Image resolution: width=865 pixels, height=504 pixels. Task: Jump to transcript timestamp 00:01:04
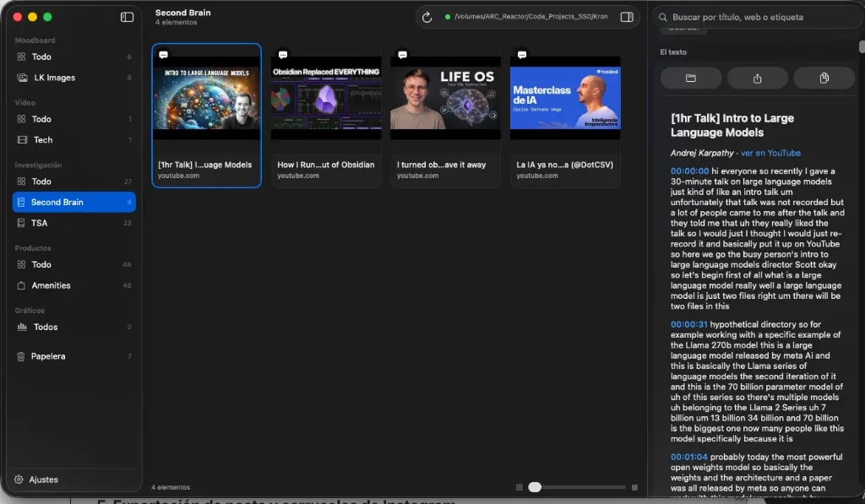point(689,457)
